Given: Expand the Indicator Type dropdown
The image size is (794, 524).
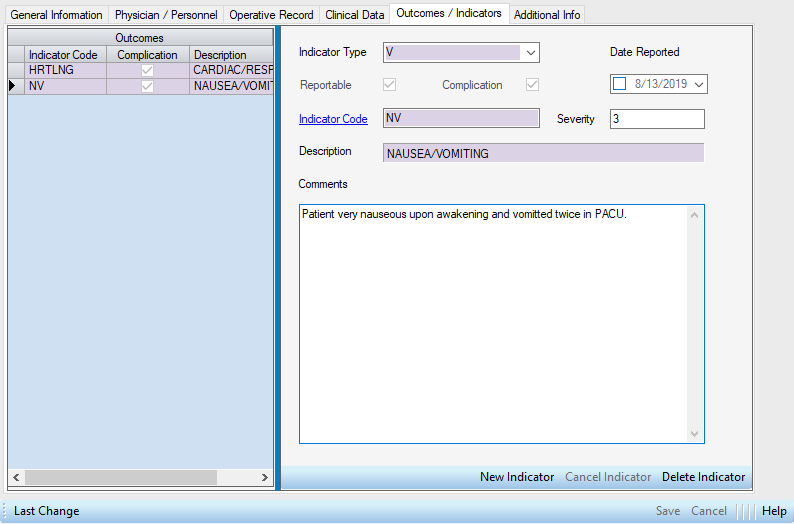Looking at the screenshot, I should click(531, 52).
